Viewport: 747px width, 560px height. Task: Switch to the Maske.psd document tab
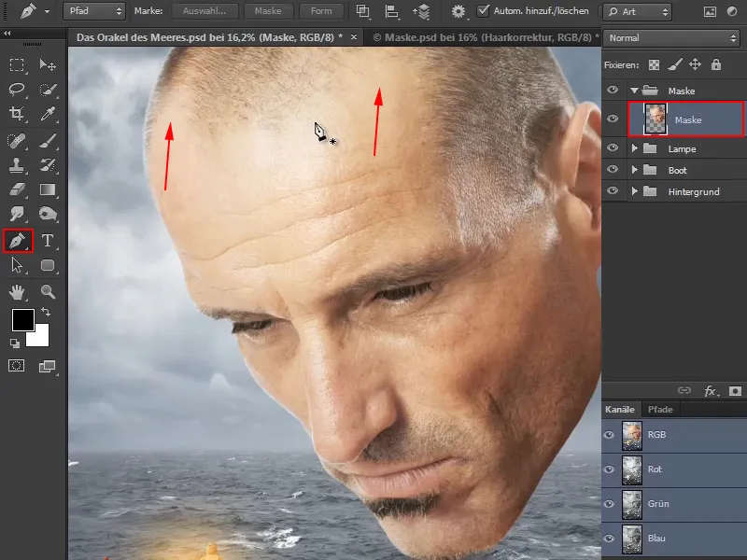point(480,37)
